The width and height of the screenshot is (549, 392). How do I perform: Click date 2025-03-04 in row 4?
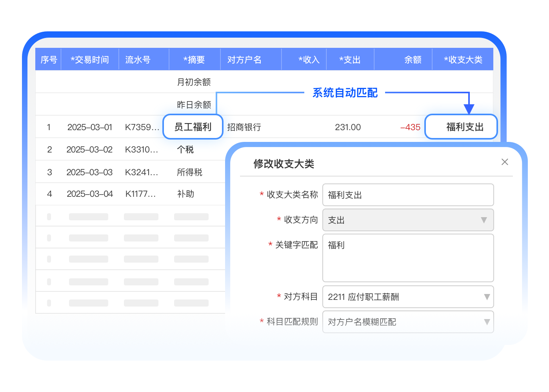(90, 194)
